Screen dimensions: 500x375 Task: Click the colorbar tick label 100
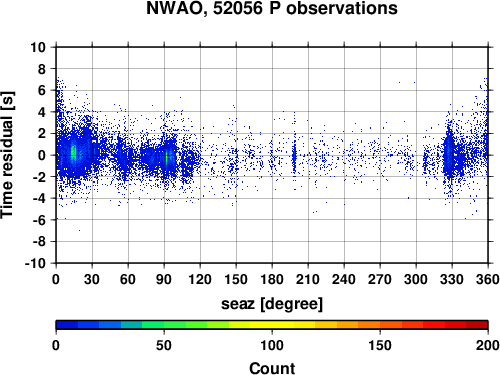tap(272, 345)
